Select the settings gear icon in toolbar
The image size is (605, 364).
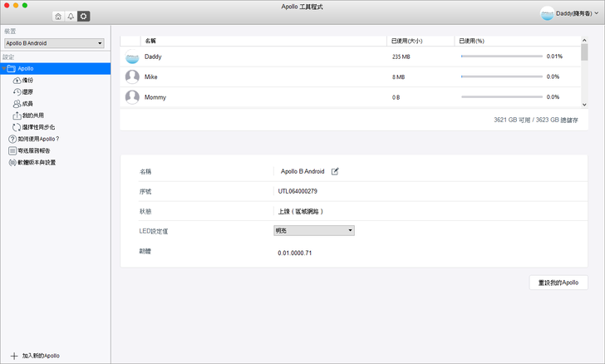[x=83, y=17]
